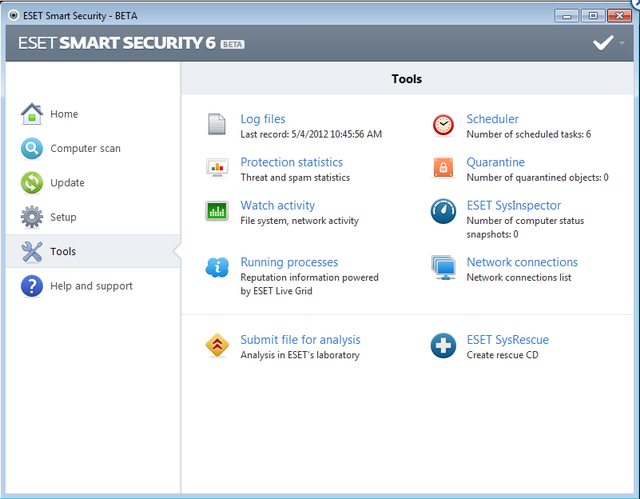Open Submit file for analysis link
640x499 pixels.
click(300, 339)
